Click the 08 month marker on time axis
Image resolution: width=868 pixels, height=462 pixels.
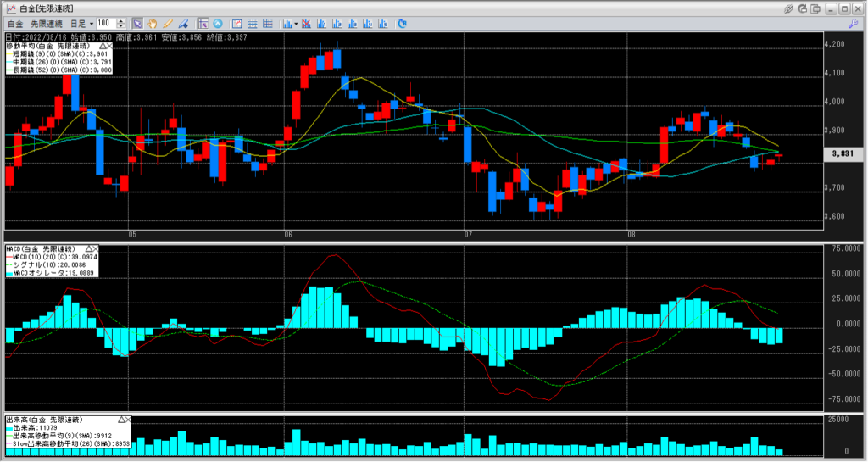click(632, 235)
